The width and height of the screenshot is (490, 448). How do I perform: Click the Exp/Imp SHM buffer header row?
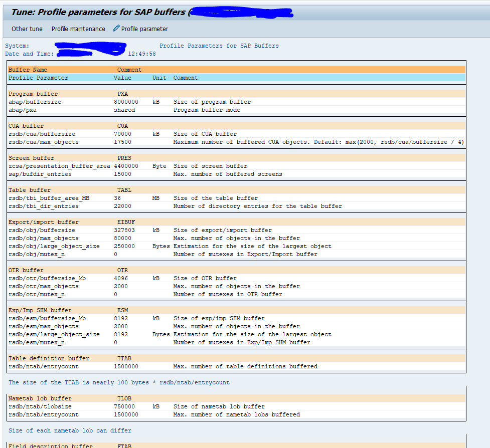tap(237, 310)
